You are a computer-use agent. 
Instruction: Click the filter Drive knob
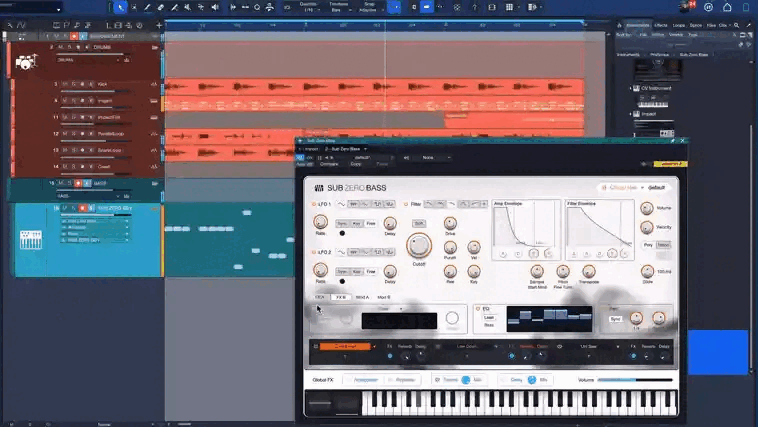(450, 223)
